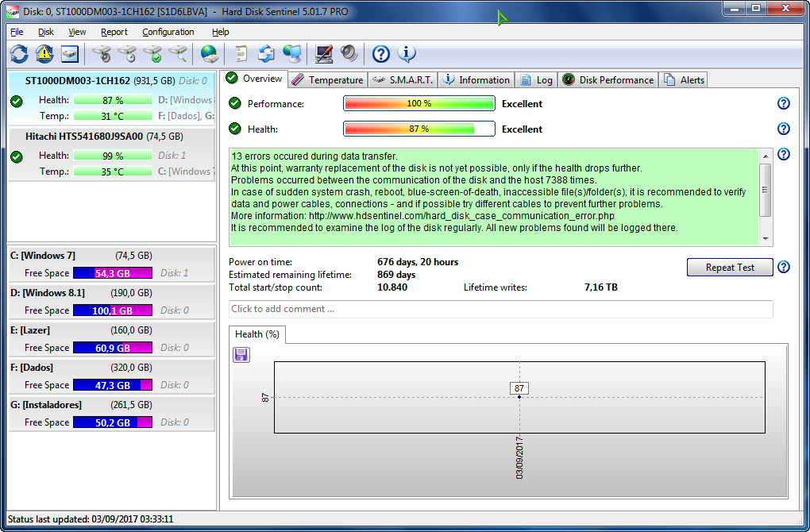Click the '676 days, 20 hours' value
Screen dimensions: 810x532
click(x=418, y=262)
